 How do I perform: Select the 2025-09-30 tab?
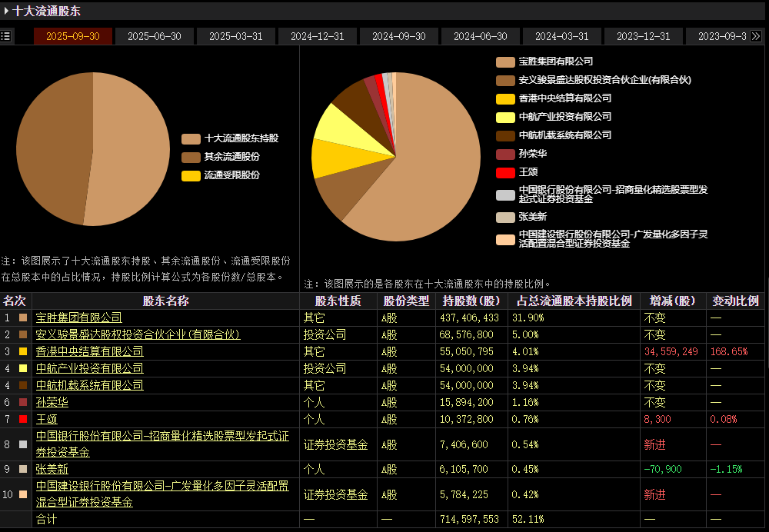(72, 36)
